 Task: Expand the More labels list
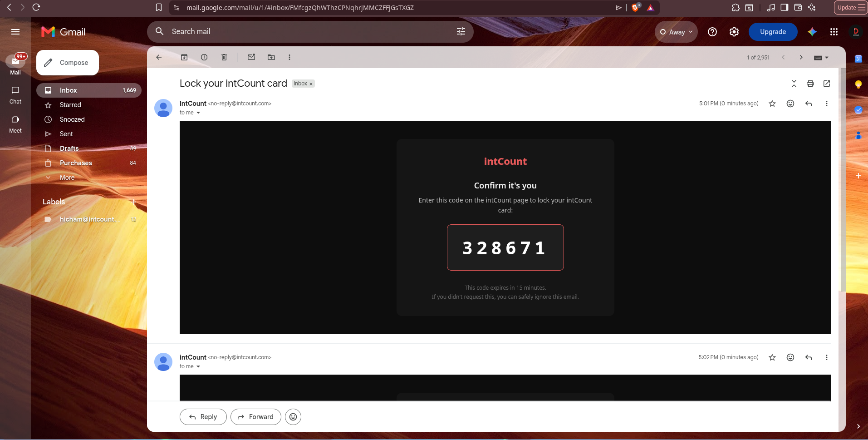tap(67, 178)
